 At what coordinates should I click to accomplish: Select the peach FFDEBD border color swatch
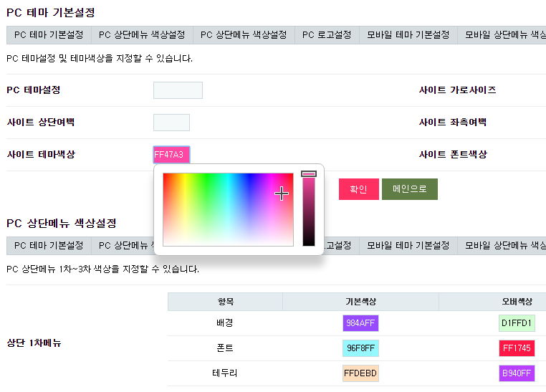(360, 373)
